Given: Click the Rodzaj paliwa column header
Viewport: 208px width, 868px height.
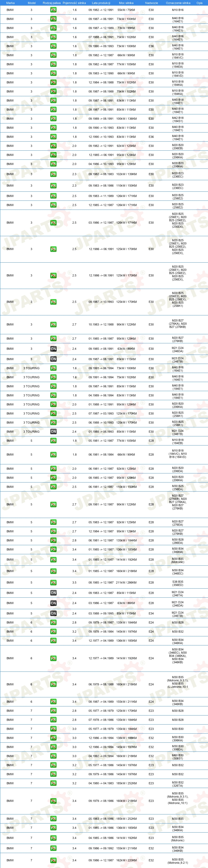Looking at the screenshot, I should coord(52,3).
